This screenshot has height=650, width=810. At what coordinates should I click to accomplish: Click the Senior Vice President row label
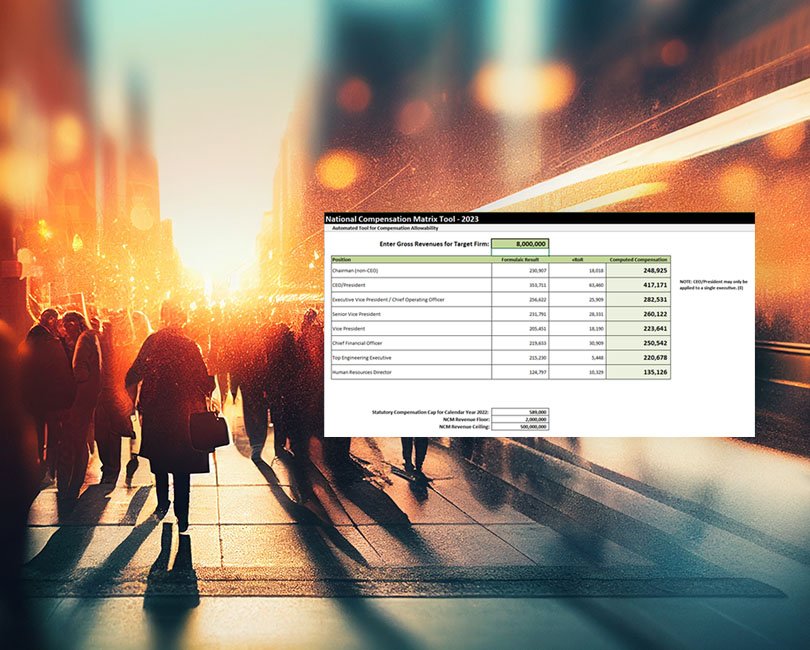(411, 314)
